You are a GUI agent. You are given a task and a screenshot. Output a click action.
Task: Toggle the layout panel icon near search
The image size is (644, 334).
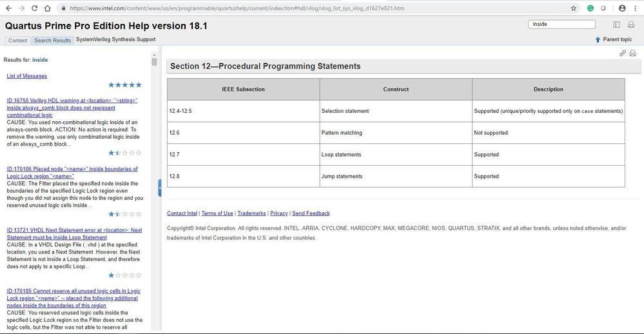(x=616, y=25)
